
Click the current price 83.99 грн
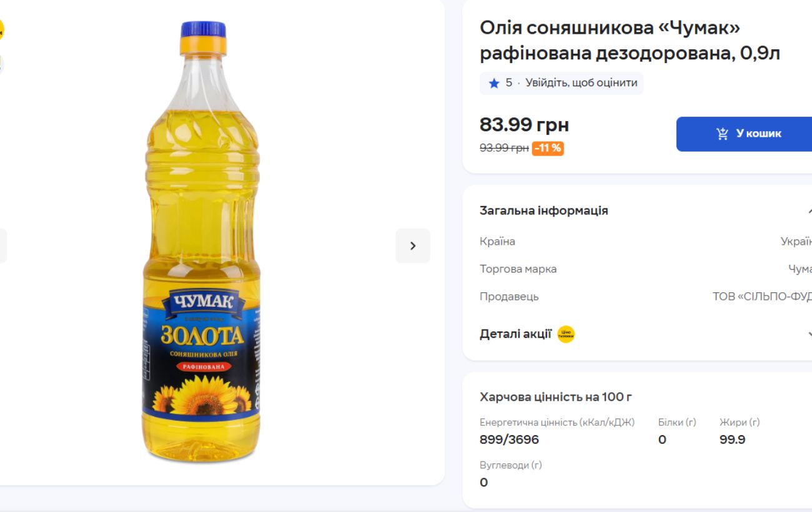click(x=525, y=125)
